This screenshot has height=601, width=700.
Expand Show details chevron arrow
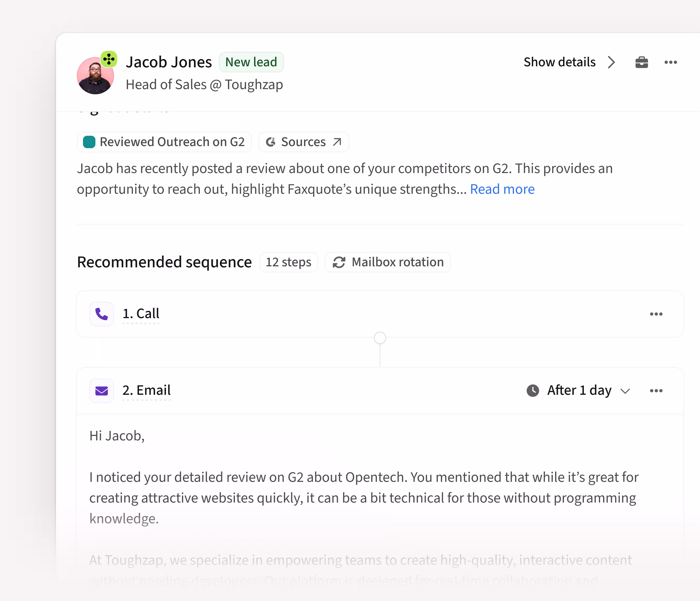pos(611,62)
